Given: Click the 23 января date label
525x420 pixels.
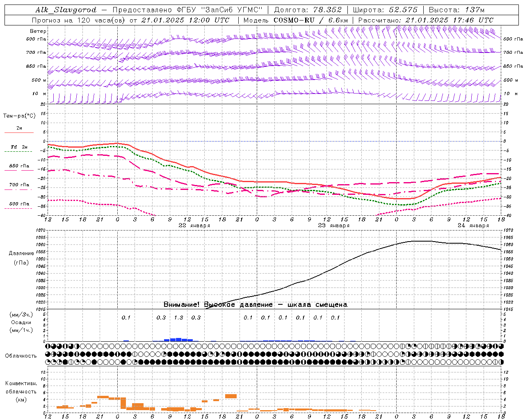Looking at the screenshot, I should point(334,225).
